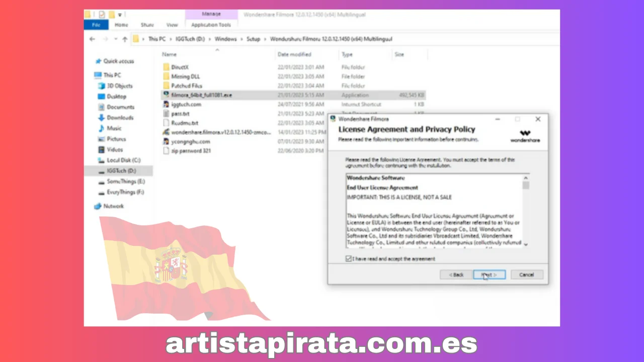Click ycongnghe.com shortcut icon

pos(167,141)
